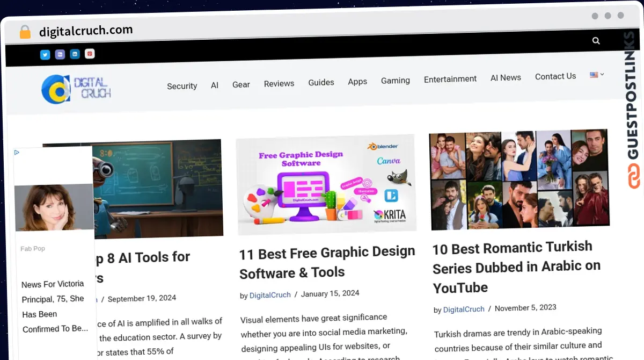Navigate to Contact Us page
The width and height of the screenshot is (644, 360).
[555, 76]
